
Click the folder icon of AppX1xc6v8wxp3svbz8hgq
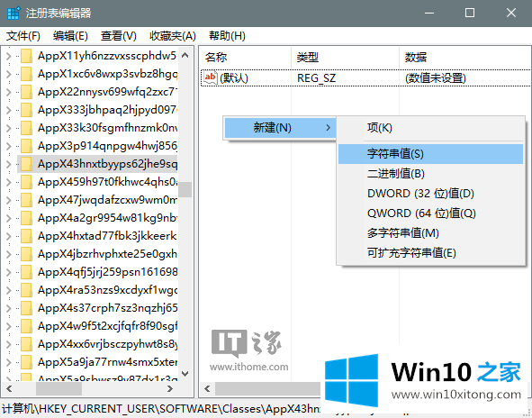coord(26,74)
